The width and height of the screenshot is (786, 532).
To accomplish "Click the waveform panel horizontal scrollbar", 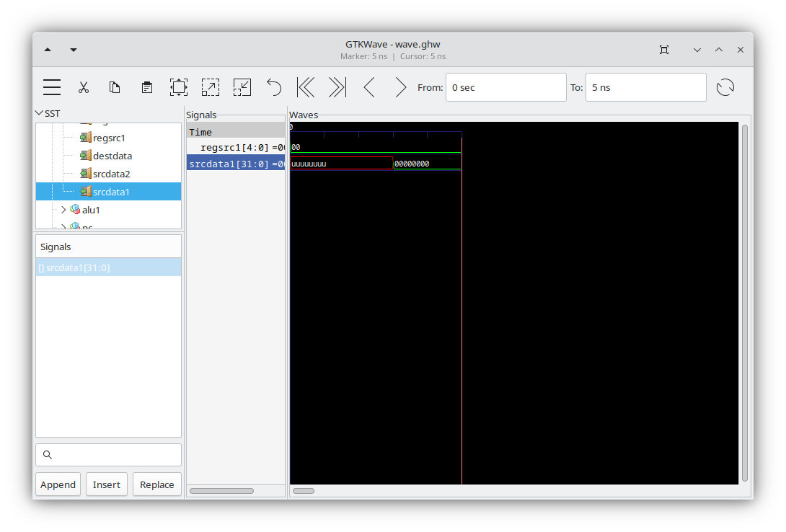I will click(x=304, y=491).
